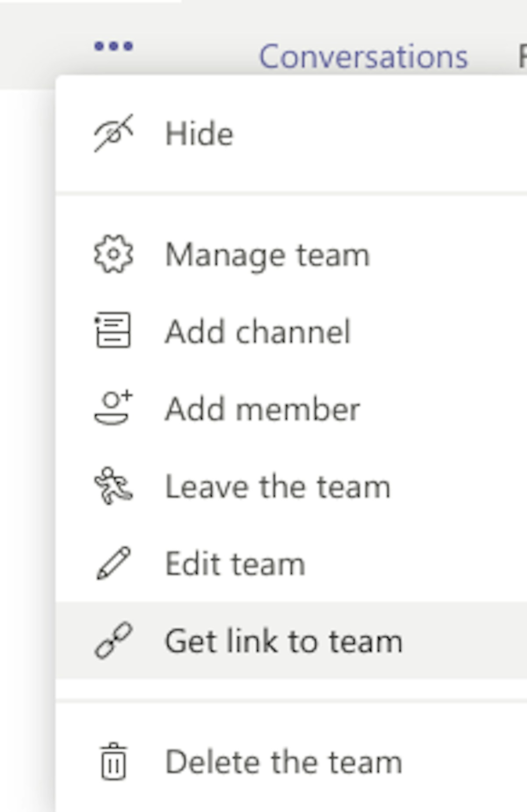Select Leave the team option
The width and height of the screenshot is (527, 812).
(278, 486)
